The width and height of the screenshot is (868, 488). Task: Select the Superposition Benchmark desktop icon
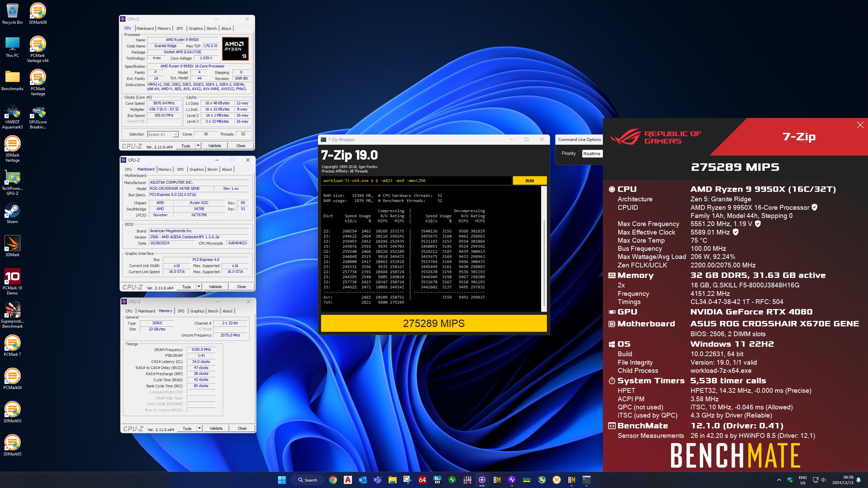pyautogui.click(x=13, y=314)
